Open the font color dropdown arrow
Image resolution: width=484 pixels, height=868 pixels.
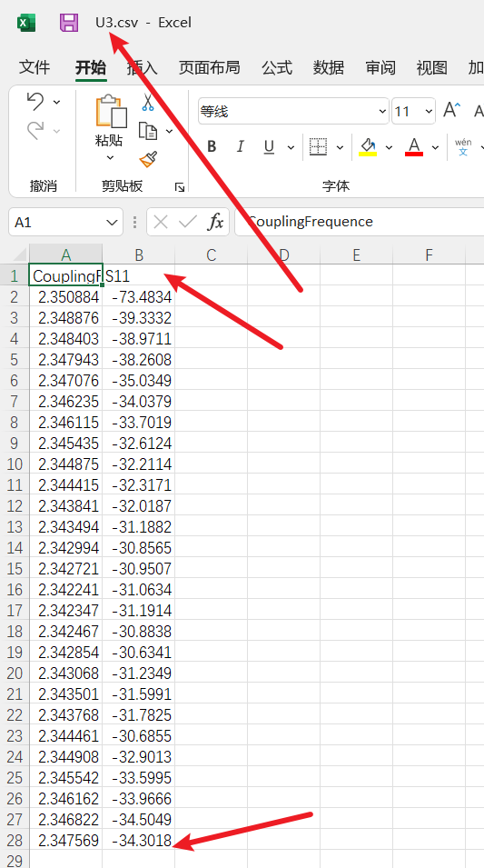tap(435, 147)
